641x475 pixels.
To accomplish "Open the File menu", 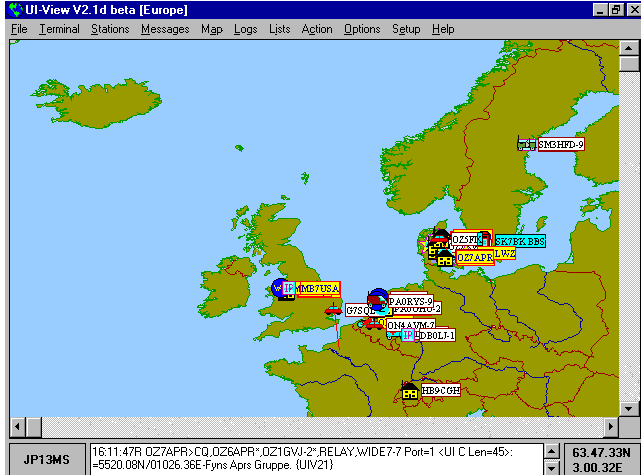I will pyautogui.click(x=19, y=29).
